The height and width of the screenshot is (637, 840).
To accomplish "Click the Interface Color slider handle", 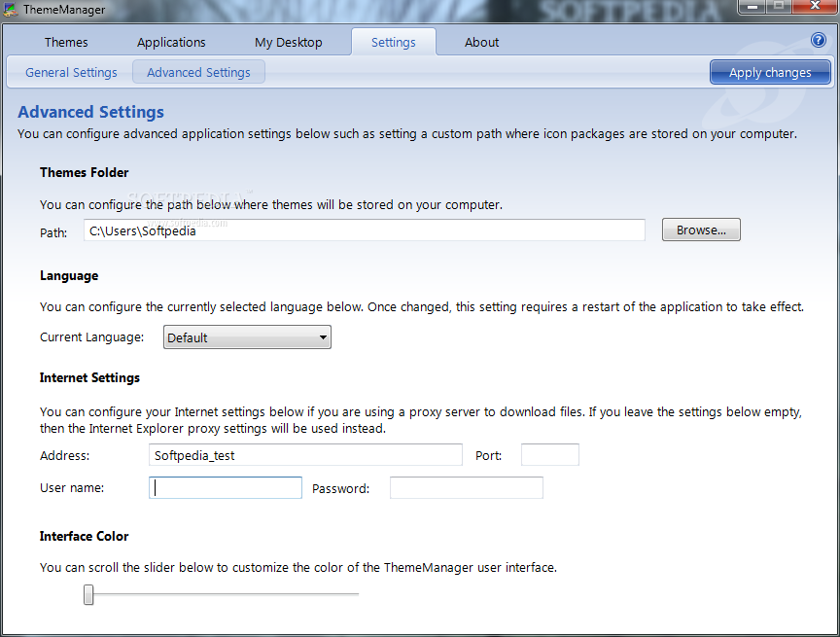I will 88,594.
